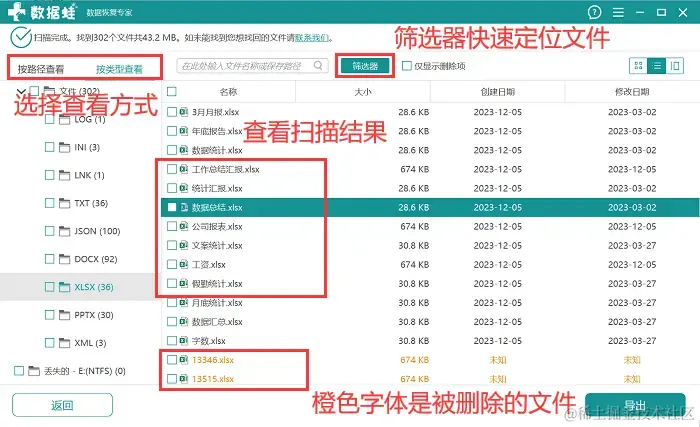Viewport: 700px width, 427px height.
Task: Open the 筛选器 filter button
Action: 365,66
